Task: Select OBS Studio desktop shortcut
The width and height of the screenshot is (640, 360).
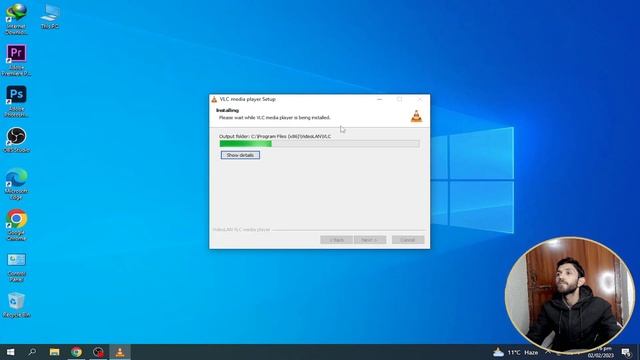Action: 16,140
